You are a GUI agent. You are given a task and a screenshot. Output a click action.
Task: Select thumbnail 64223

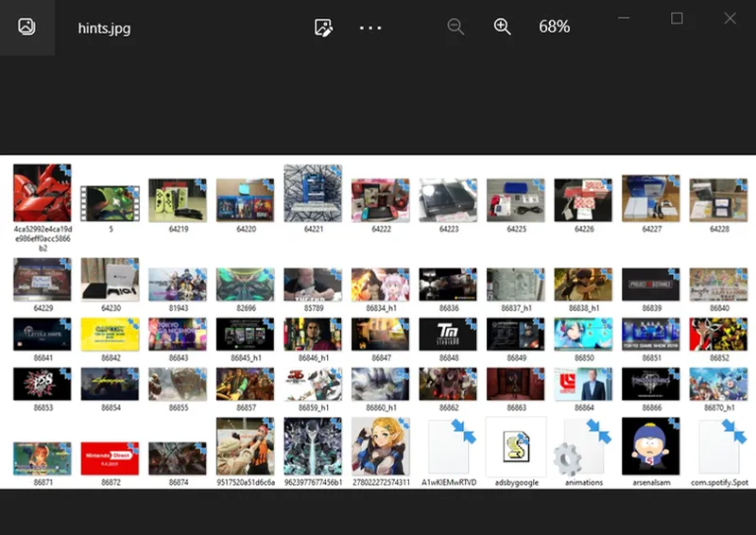448,200
